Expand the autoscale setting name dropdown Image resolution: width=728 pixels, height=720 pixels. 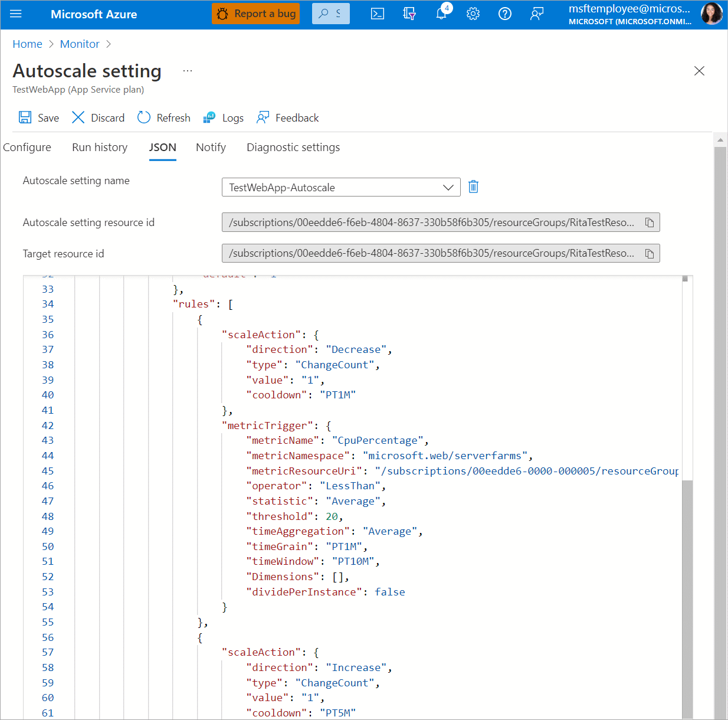[x=448, y=187]
